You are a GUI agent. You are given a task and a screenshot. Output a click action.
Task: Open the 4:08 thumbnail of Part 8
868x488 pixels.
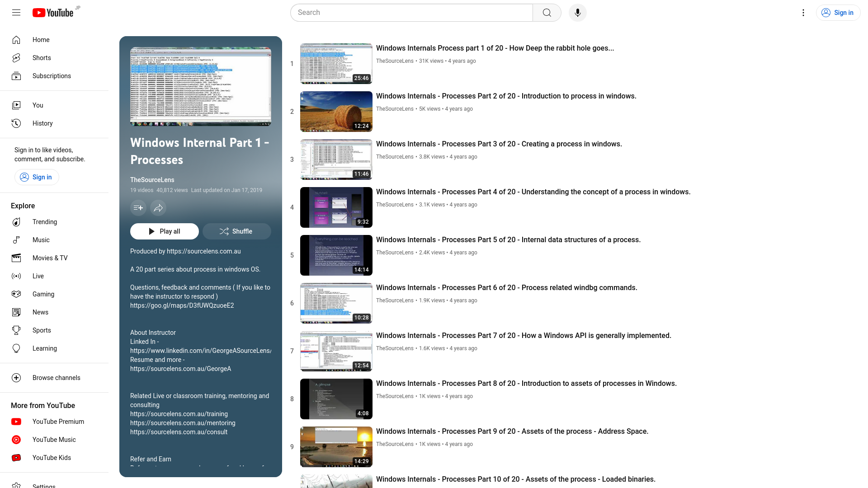point(336,399)
